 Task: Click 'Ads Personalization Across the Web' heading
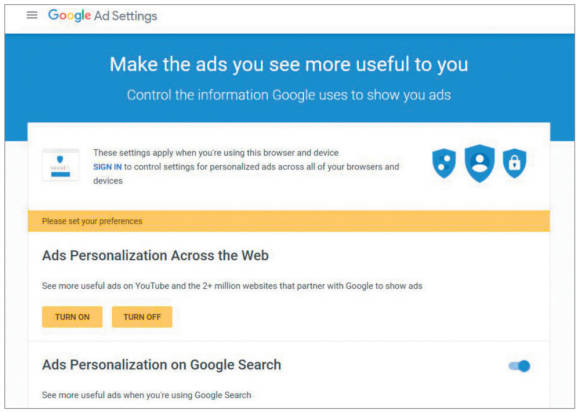[x=155, y=256]
